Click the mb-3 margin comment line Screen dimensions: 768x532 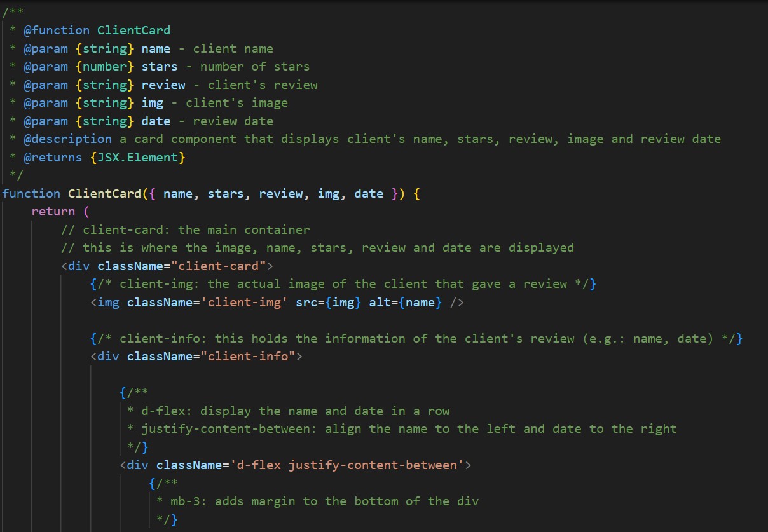click(x=318, y=501)
